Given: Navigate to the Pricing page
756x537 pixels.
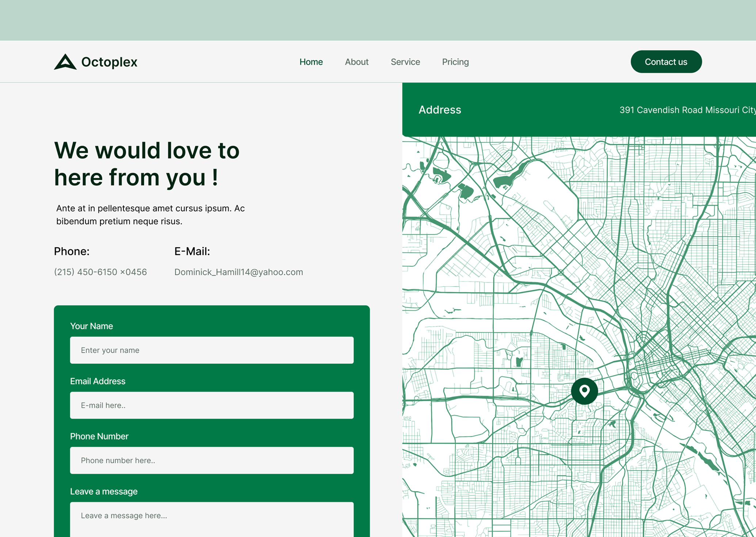Looking at the screenshot, I should [455, 62].
